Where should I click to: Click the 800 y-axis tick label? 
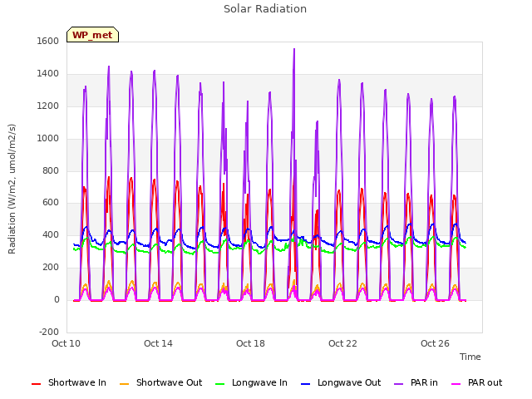coord(51,171)
